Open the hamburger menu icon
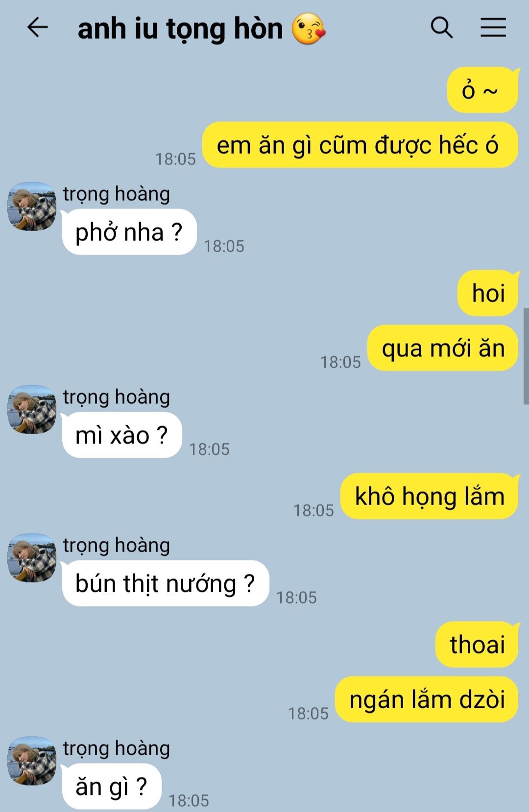The height and width of the screenshot is (812, 529). point(493,27)
